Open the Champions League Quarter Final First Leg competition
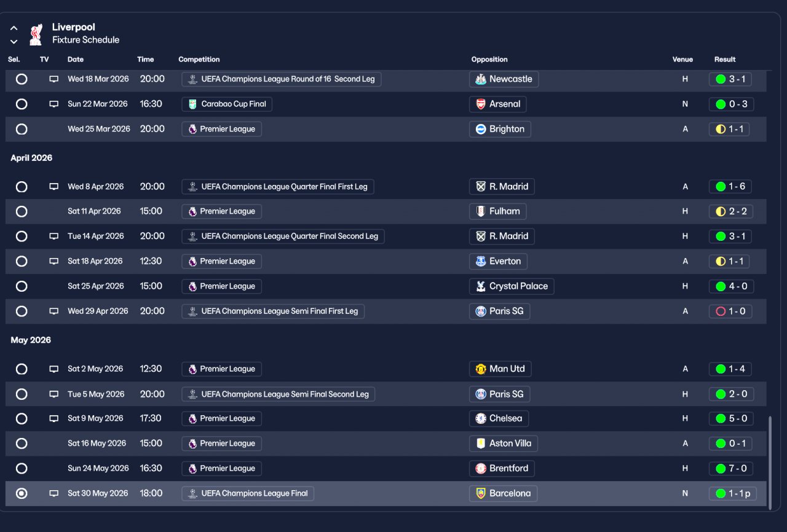The height and width of the screenshot is (532, 787). pyautogui.click(x=278, y=187)
